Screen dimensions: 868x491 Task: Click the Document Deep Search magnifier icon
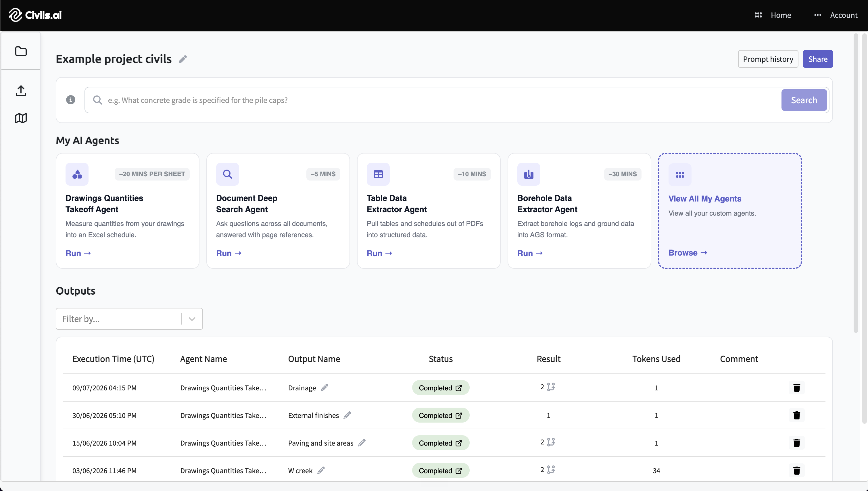point(228,174)
